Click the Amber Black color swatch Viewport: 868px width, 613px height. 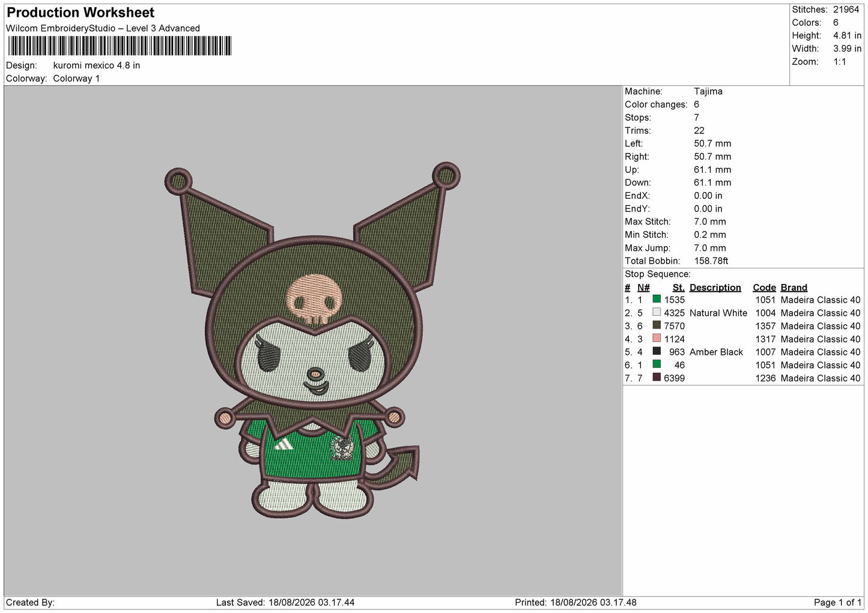[657, 351]
